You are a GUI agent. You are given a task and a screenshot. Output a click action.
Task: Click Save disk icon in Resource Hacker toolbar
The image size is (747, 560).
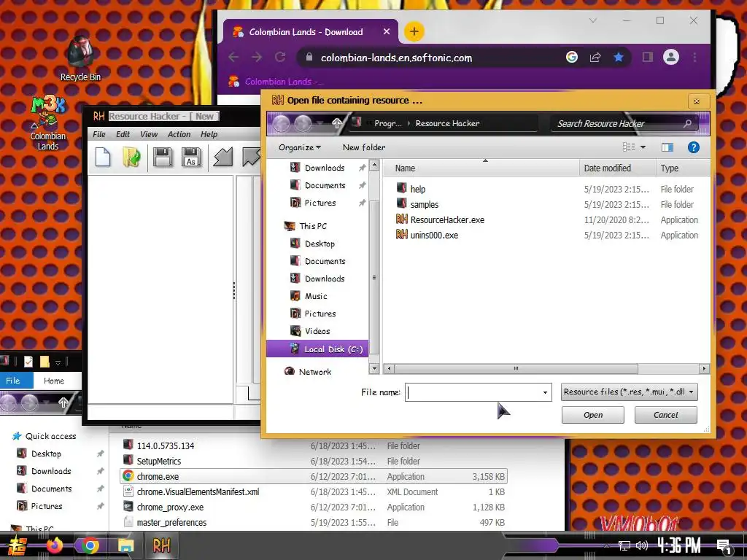[x=163, y=157]
